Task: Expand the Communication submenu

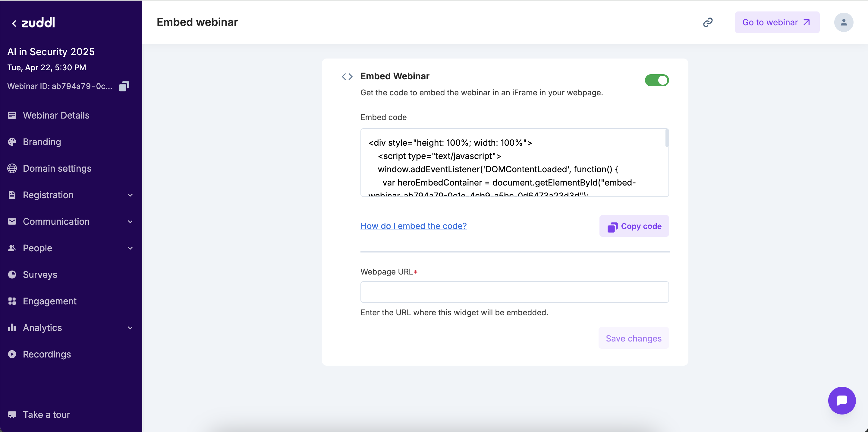Action: pos(130,221)
